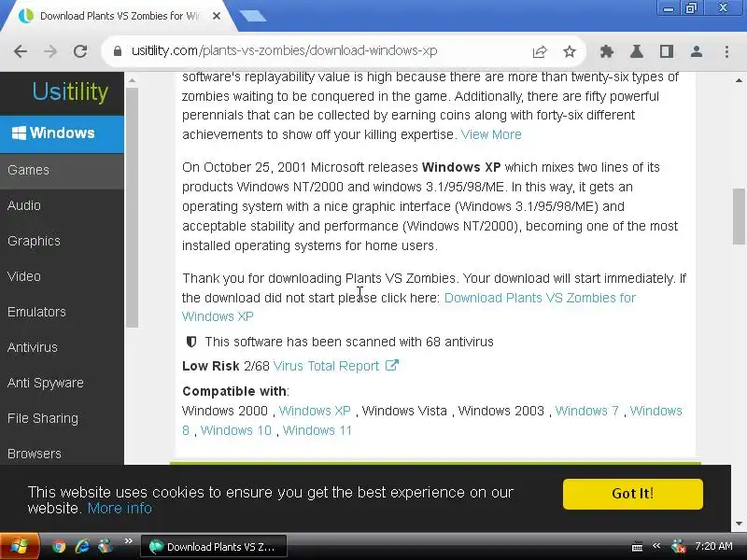The height and width of the screenshot is (560, 747).
Task: Open the Windows XP compatibility link
Action: tap(315, 411)
